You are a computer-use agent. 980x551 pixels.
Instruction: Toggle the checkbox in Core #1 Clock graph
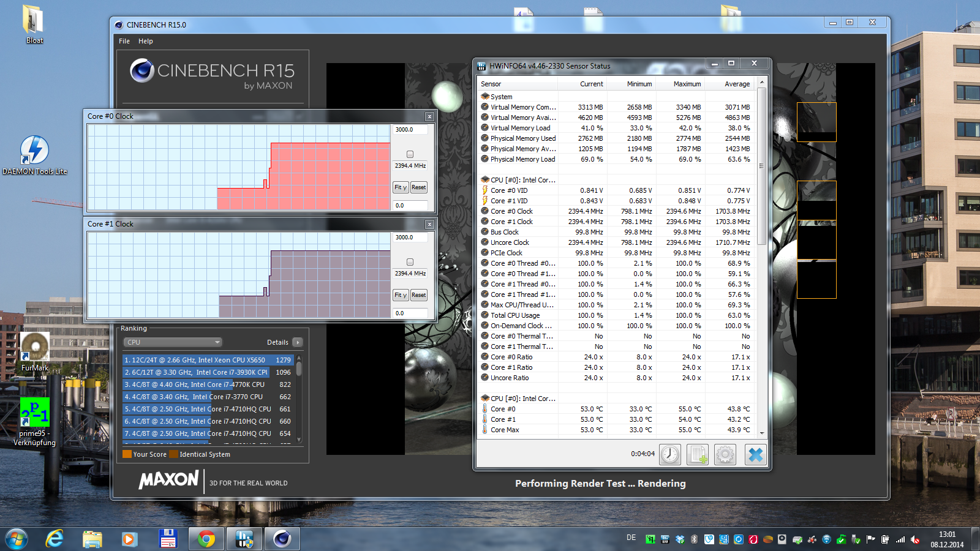(x=410, y=262)
